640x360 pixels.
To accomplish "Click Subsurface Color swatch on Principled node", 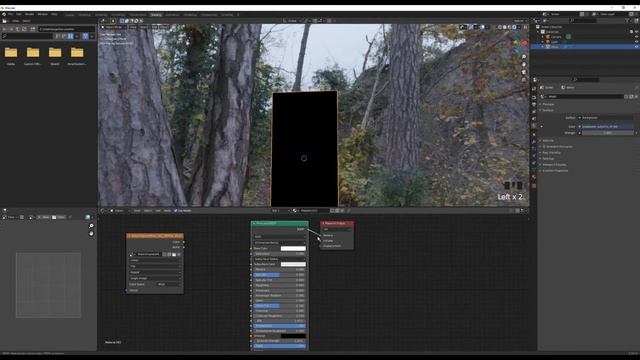I will pos(293,264).
